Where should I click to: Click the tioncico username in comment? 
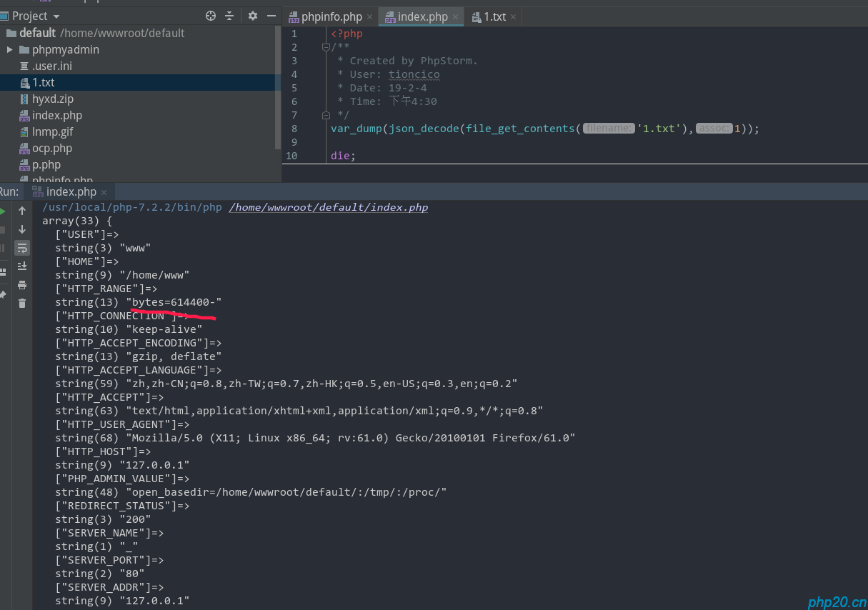414,74
